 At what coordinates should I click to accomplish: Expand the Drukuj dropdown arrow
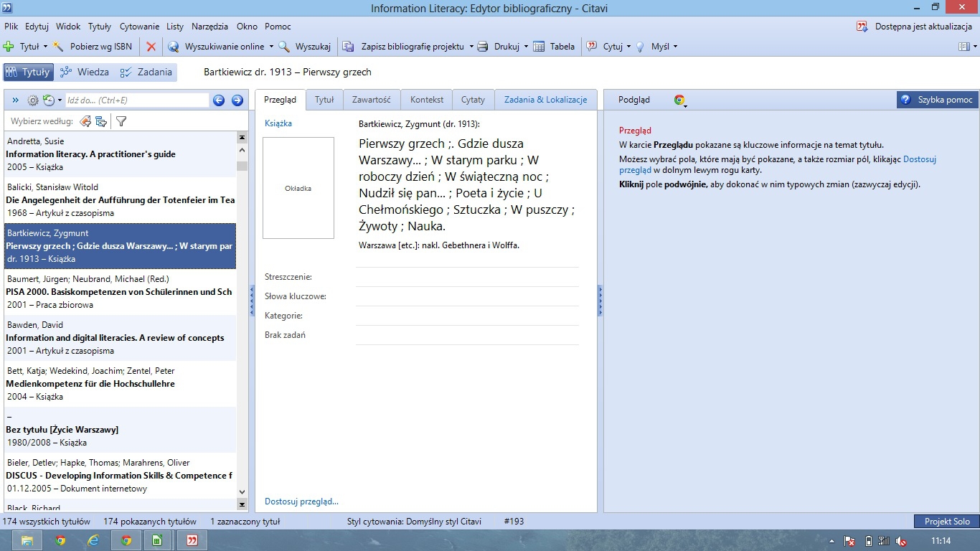[x=525, y=47]
